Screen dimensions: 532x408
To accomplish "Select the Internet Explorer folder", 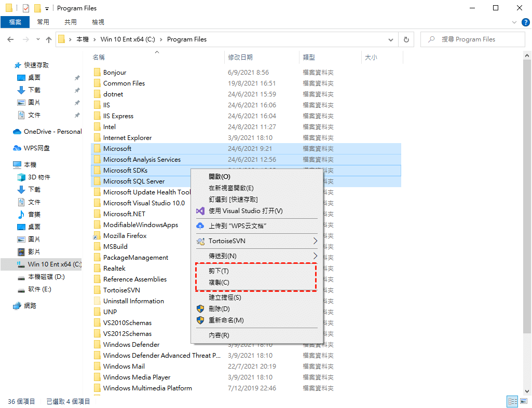I will (x=127, y=138).
